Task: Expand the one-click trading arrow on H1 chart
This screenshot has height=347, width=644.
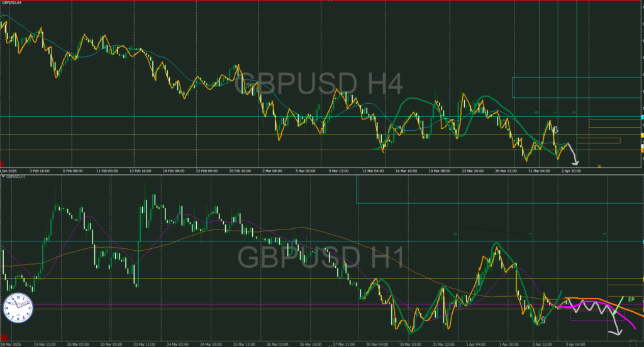Action: 3,177
